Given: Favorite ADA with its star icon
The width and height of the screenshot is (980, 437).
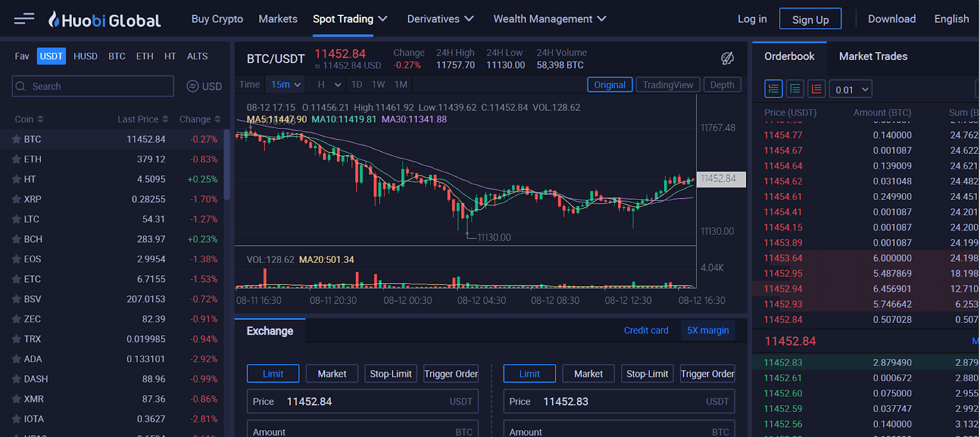Looking at the screenshot, I should pyautogui.click(x=17, y=359).
